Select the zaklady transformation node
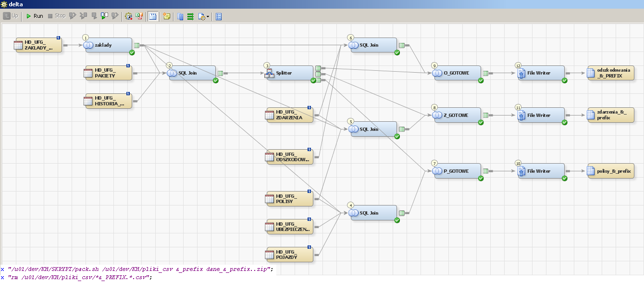644x282 pixels. [x=108, y=45]
